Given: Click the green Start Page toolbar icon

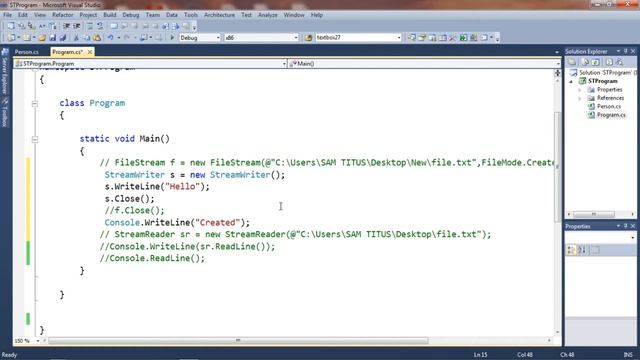Looking at the screenshot, I should [x=463, y=38].
